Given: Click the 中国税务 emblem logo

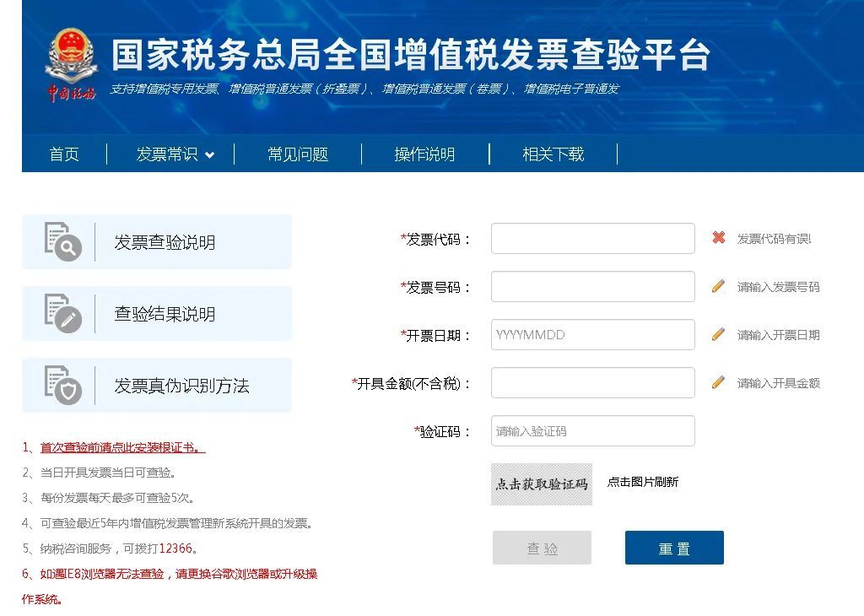Looking at the screenshot, I should coord(70,51).
